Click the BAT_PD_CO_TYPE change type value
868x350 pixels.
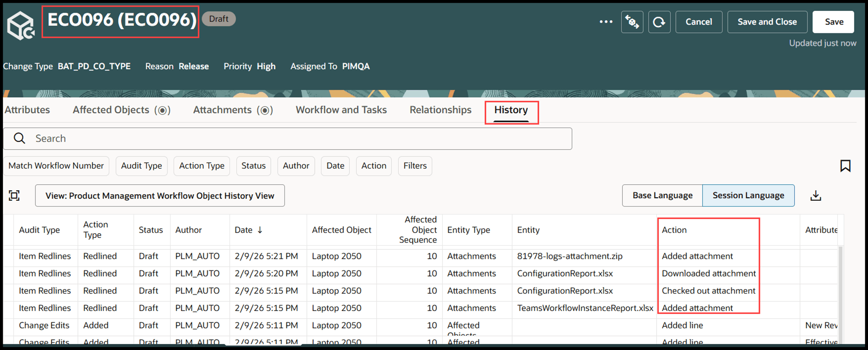94,66
